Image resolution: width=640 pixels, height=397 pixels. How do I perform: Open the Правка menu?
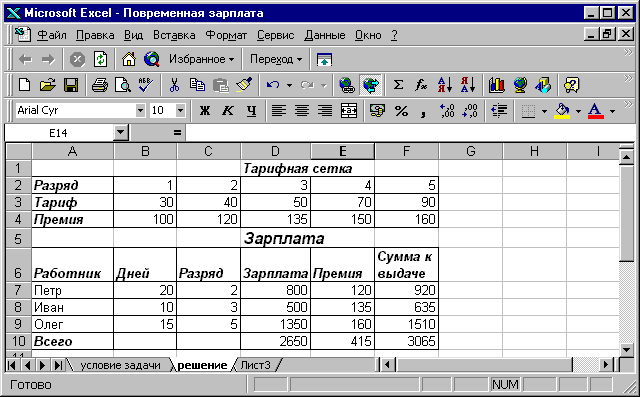[x=95, y=35]
